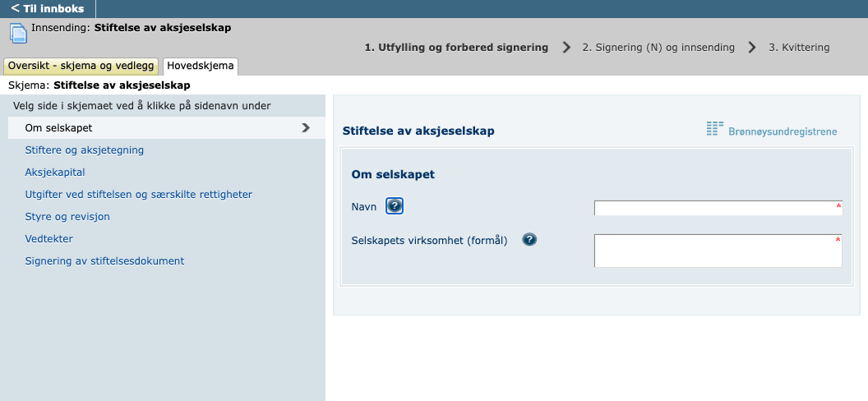Go to Signering av stiftelsesdokument

pyautogui.click(x=104, y=261)
